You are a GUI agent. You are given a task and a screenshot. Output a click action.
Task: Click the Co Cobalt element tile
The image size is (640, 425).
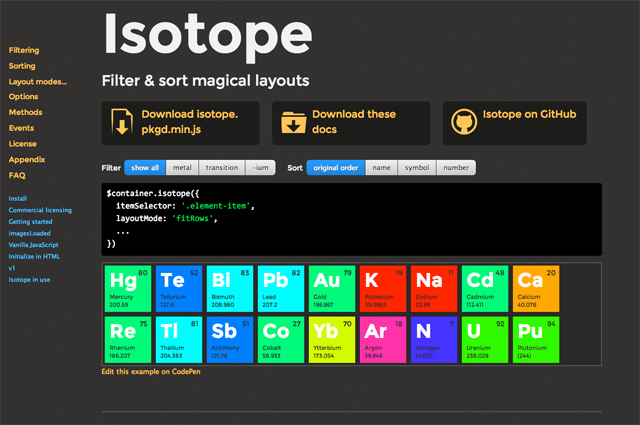tap(281, 340)
